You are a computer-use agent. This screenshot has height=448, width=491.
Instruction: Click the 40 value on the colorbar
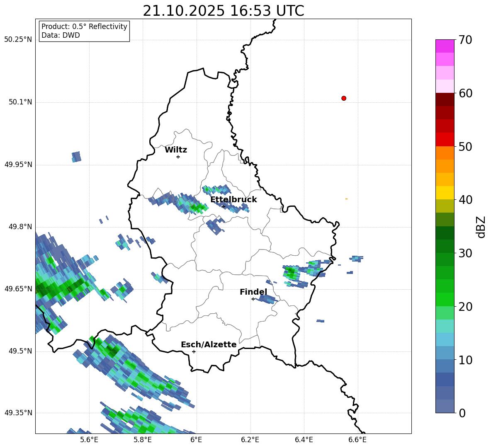(x=465, y=200)
